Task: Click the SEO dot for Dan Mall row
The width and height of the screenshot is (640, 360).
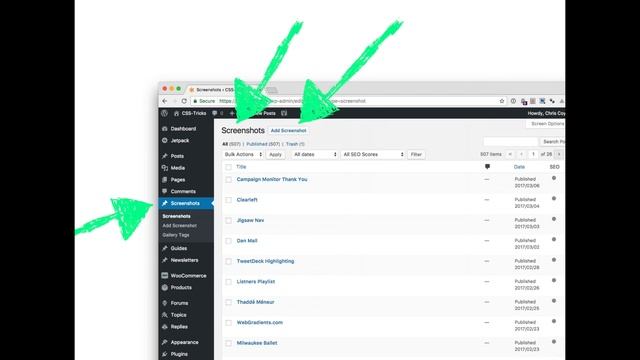Action: pos(554,239)
